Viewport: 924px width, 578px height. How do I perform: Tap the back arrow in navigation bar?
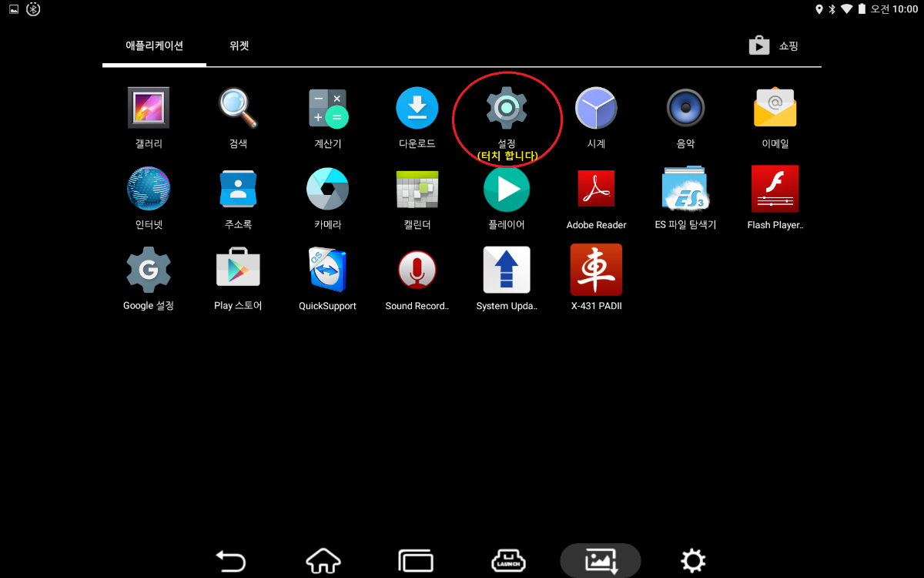tap(231, 561)
